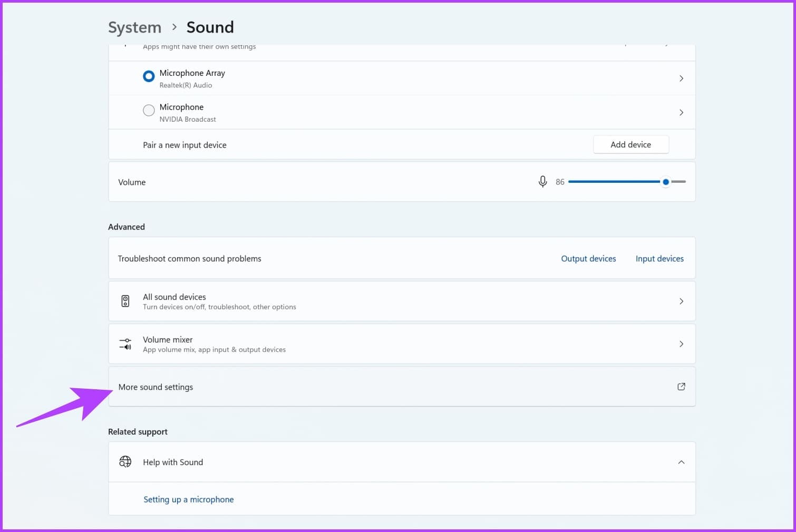Click the Volume mixer sliders icon
Screen dimensions: 796x532
(125, 344)
